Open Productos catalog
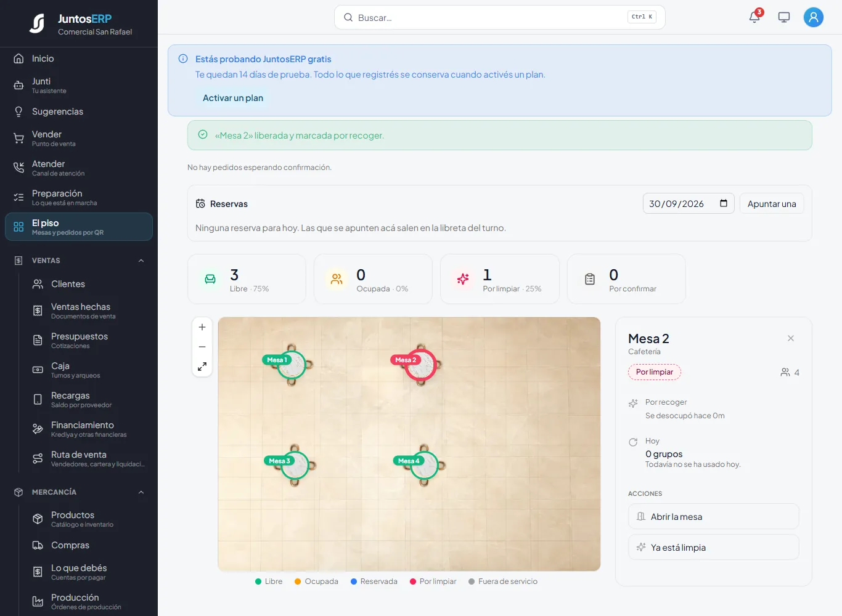The width and height of the screenshot is (842, 616). pyautogui.click(x=88, y=519)
